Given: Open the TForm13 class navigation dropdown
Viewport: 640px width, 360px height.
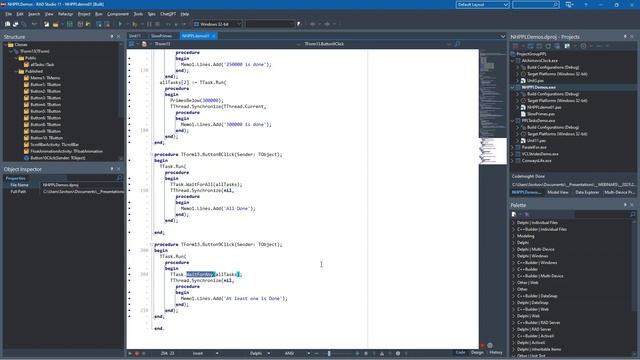Looking at the screenshot, I should (x=298, y=44).
